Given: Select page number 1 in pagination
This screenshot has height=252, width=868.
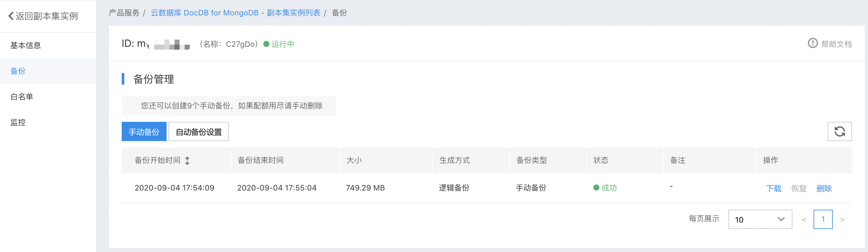Looking at the screenshot, I should tap(823, 219).
